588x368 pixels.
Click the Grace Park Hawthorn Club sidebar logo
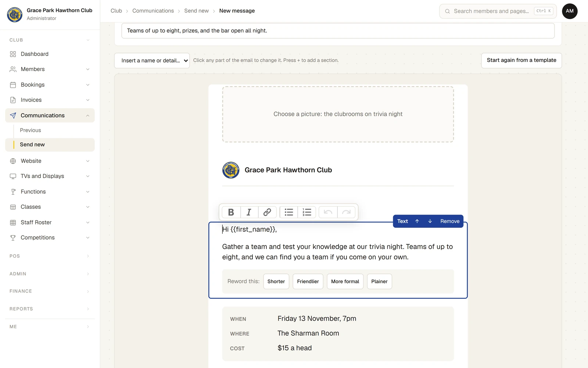click(15, 14)
